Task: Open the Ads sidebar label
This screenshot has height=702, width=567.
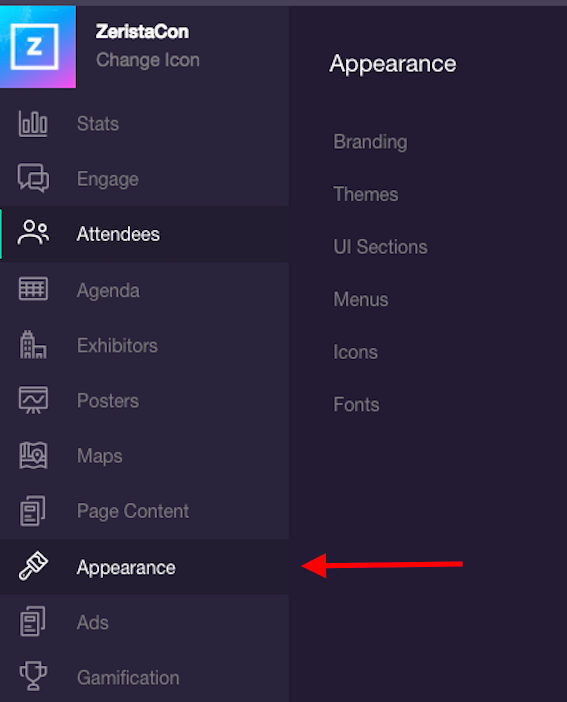Action: (x=93, y=623)
